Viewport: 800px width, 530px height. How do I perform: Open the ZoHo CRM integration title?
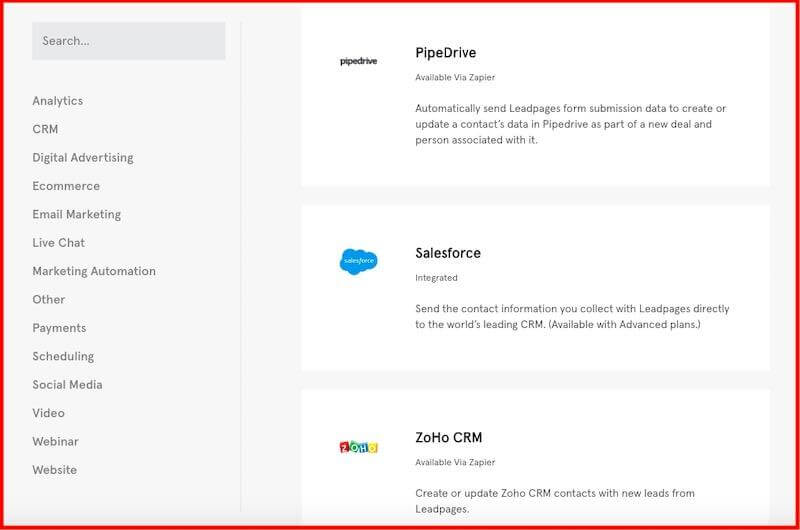[x=449, y=438]
